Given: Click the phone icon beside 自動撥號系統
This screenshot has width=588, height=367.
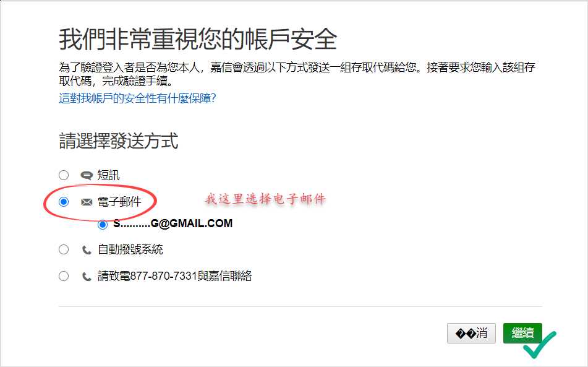Looking at the screenshot, I should tap(87, 250).
